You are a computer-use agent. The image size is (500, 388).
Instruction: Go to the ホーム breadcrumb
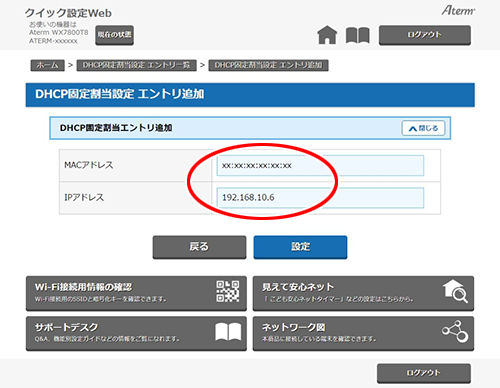coord(47,65)
